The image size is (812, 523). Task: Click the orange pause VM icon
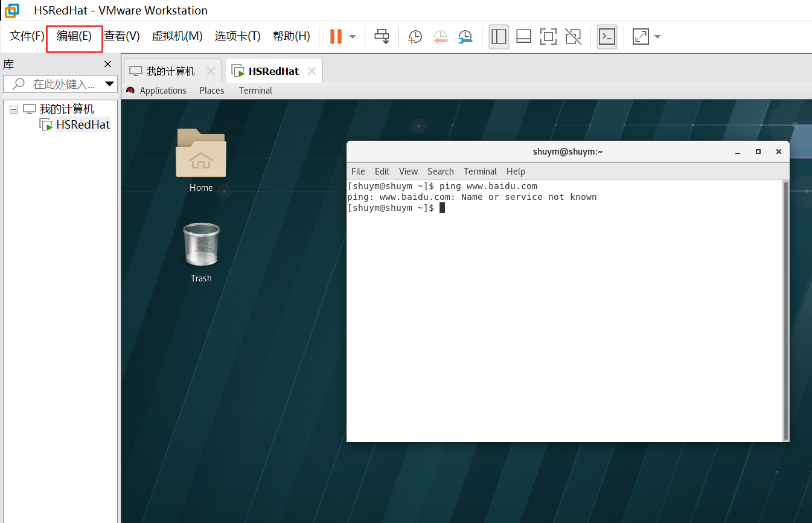click(336, 36)
